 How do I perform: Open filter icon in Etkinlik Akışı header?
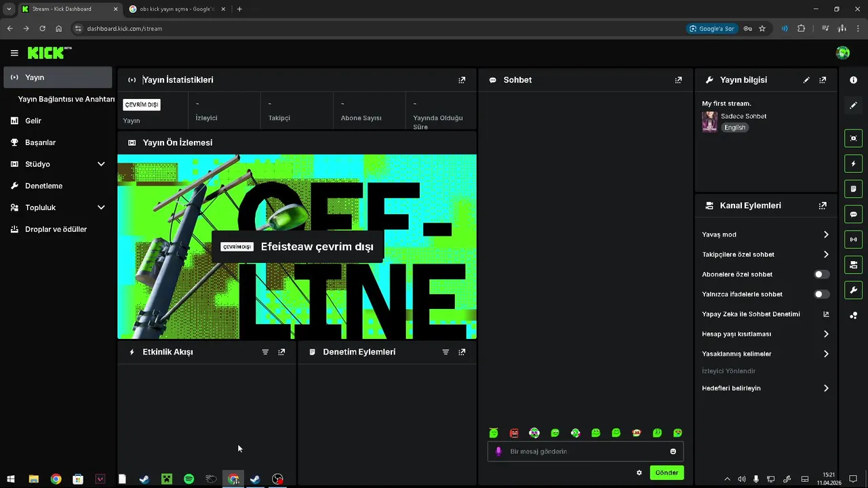265,352
